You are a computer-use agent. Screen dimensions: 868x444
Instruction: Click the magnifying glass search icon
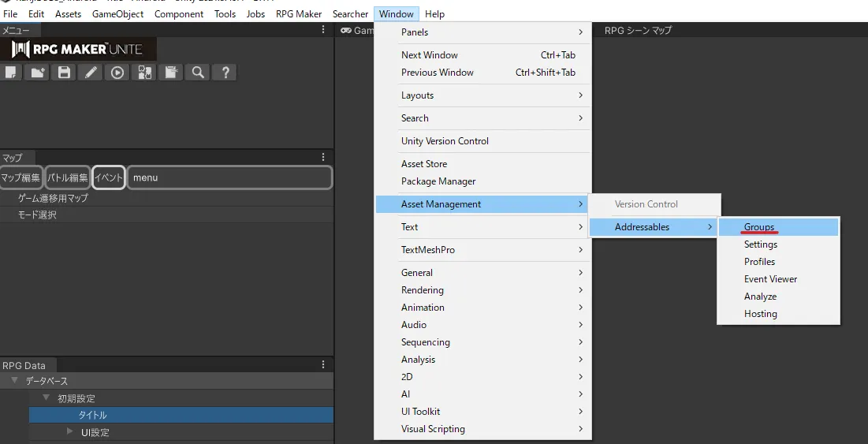coord(198,73)
